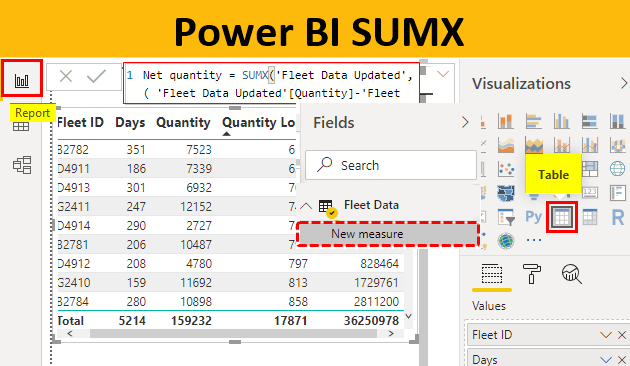The width and height of the screenshot is (630, 366).
Task: Sort by the Quantity column header
Action: 183,122
